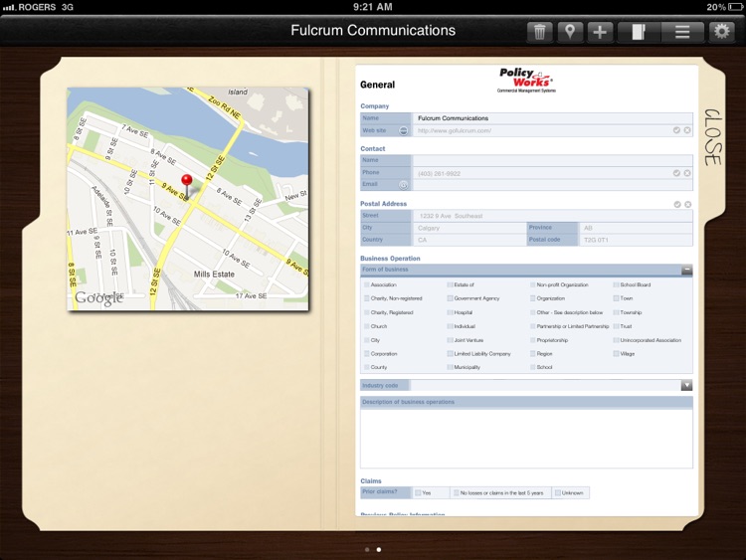Tap the battery indicator in status bar
The image size is (746, 560).
pyautogui.click(x=735, y=7)
